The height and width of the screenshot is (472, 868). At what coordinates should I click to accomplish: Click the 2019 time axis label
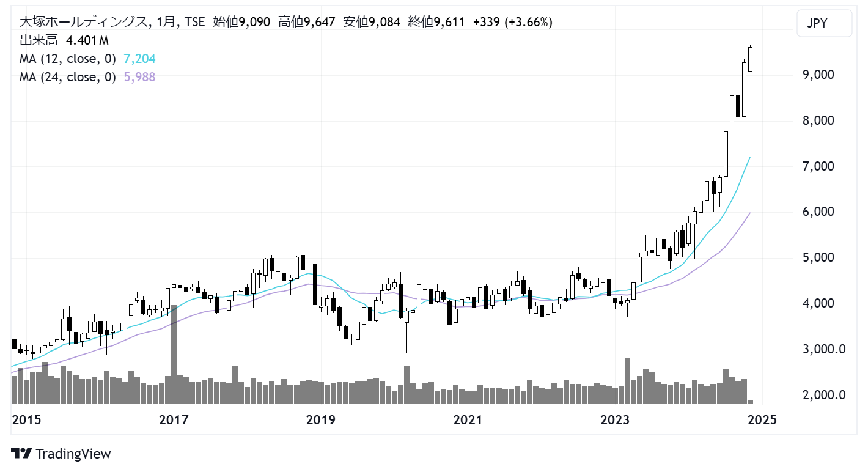click(x=320, y=421)
